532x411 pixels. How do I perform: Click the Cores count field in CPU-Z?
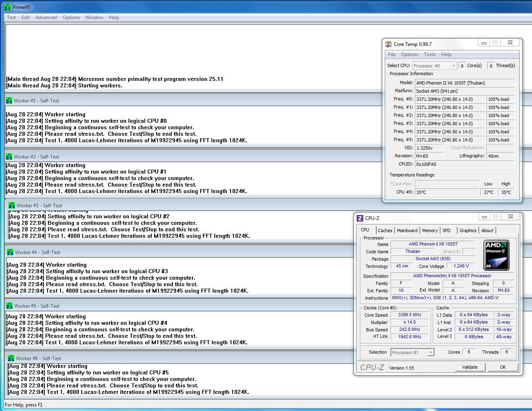click(469, 352)
